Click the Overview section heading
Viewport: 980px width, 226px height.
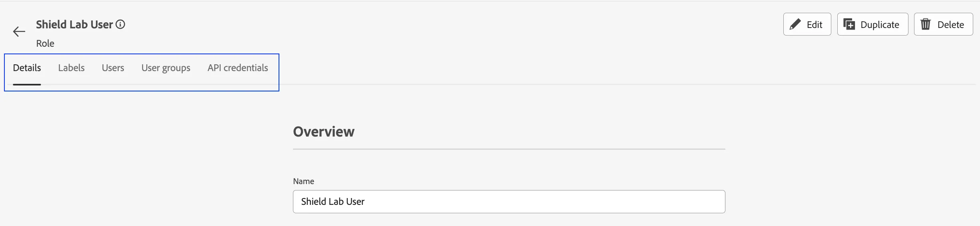[x=324, y=132]
